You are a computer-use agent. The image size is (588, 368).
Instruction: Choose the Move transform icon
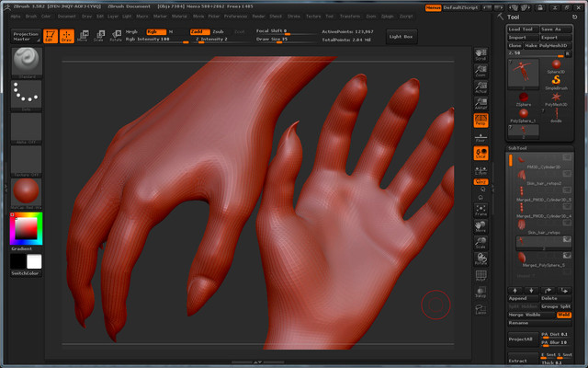pos(82,36)
